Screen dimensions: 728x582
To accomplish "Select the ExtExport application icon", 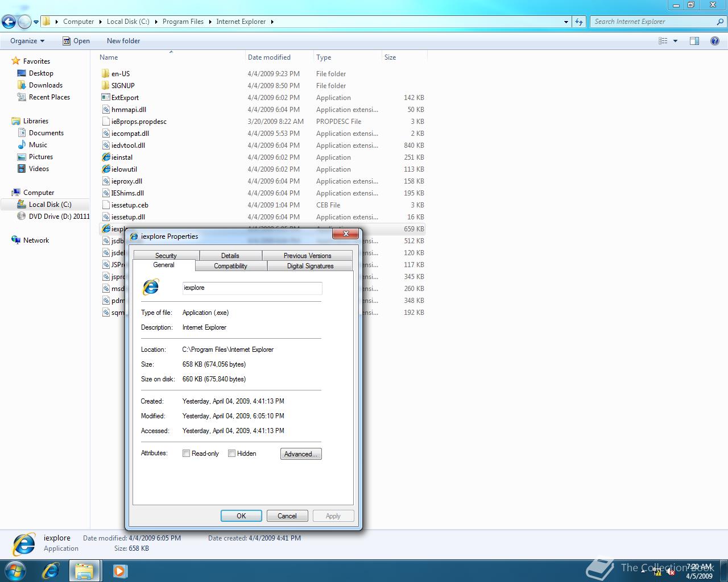I will [x=105, y=98].
